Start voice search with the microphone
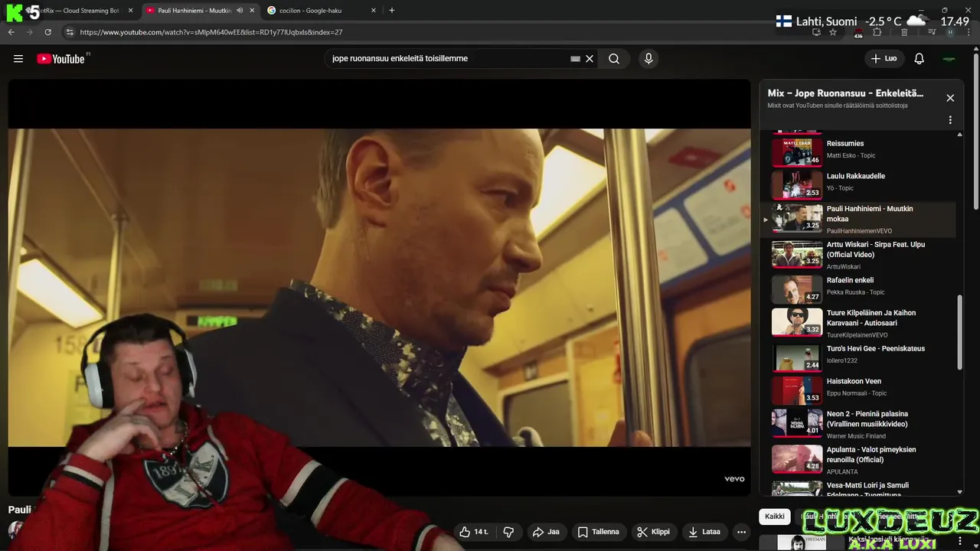The height and width of the screenshot is (551, 980). coord(648,59)
